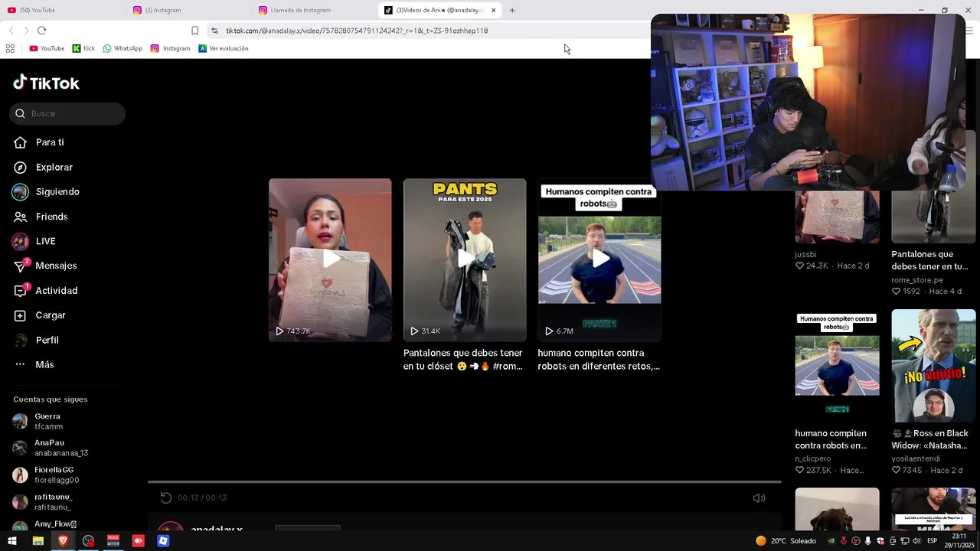The width and height of the screenshot is (980, 551).
Task: Open WhatsApp bookmark
Action: tap(122, 48)
